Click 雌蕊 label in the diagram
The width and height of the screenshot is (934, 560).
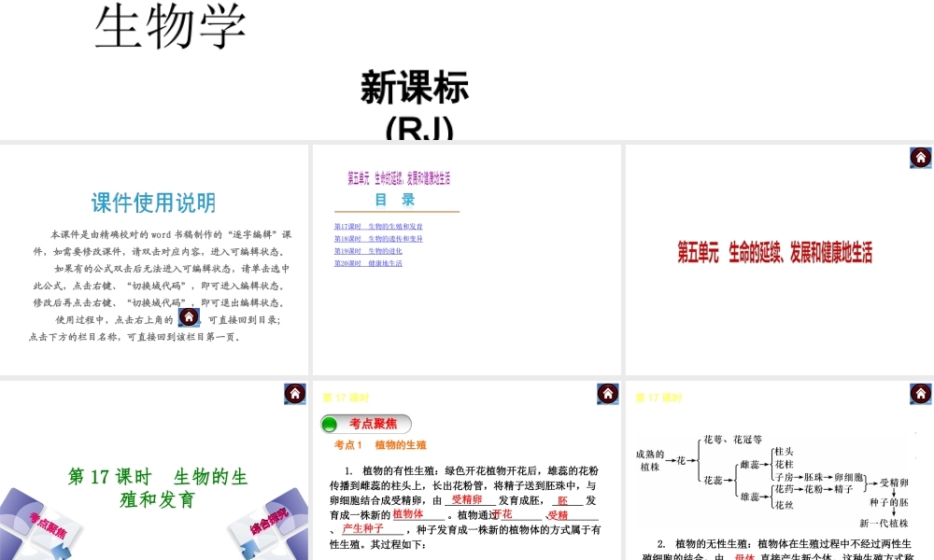[750, 465]
